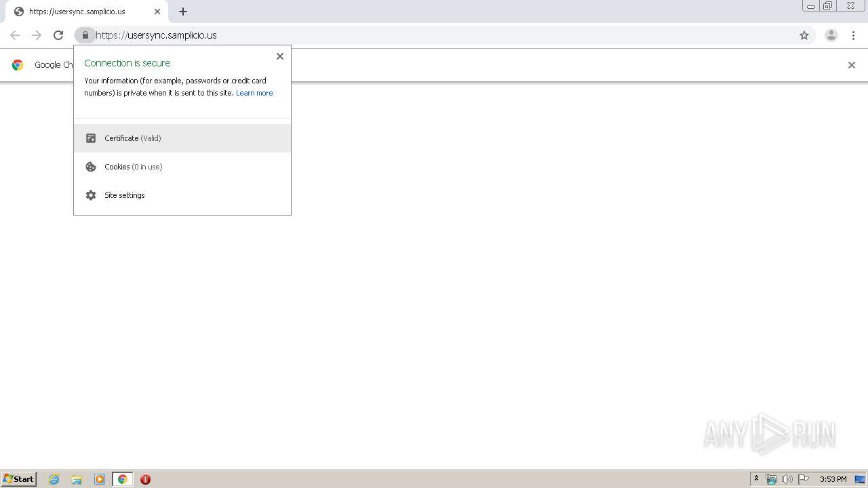Open the Certificate (Valid) entry
This screenshot has width=868, height=488.
[x=182, y=138]
